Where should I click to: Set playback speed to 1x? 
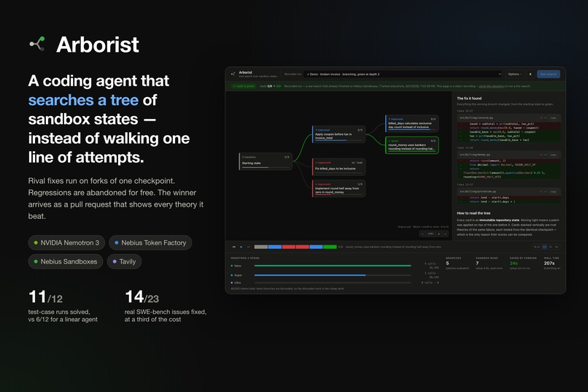pos(544,247)
